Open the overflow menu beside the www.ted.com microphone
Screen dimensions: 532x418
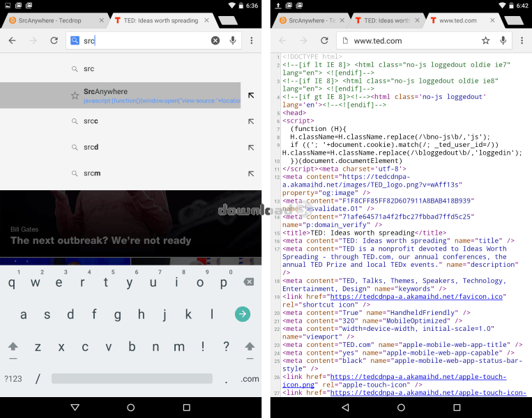522,41
